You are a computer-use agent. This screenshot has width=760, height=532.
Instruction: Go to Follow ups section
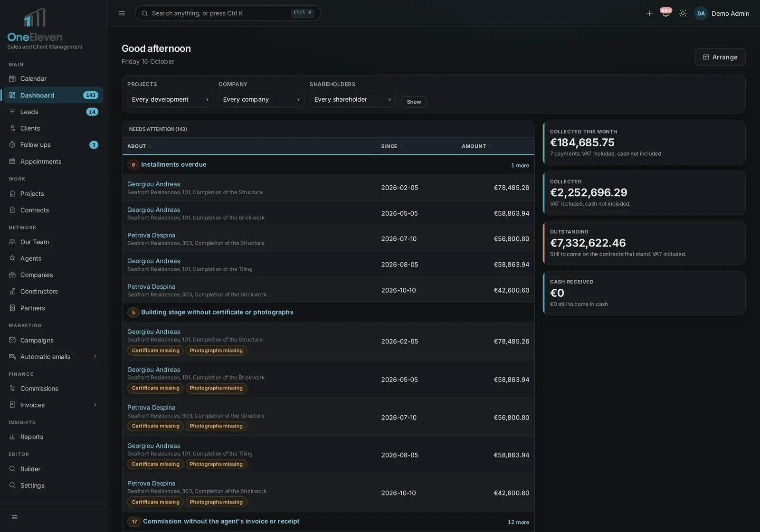(53, 145)
